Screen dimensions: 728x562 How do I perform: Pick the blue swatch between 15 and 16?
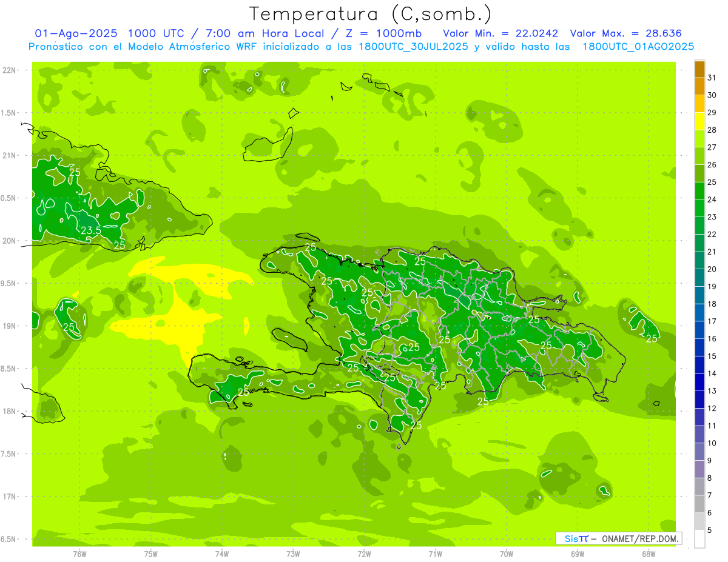[x=699, y=347]
